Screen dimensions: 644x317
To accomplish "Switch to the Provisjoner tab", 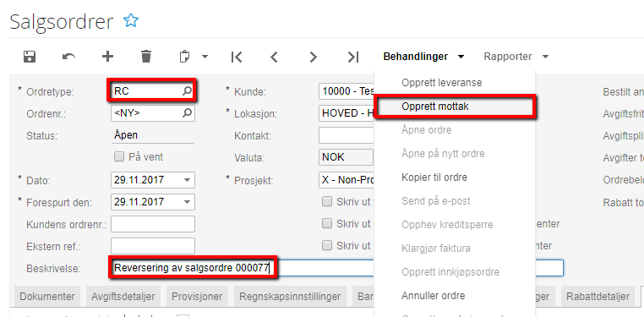I will pos(197,297).
